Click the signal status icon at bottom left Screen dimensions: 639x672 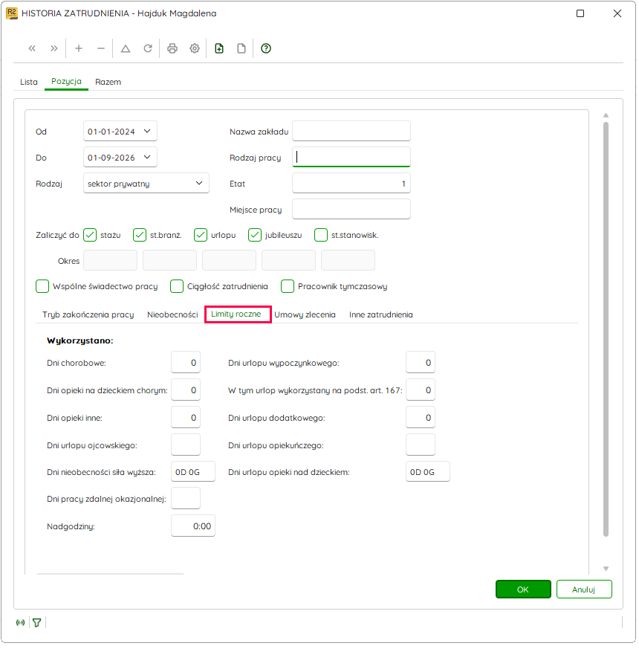point(20,623)
